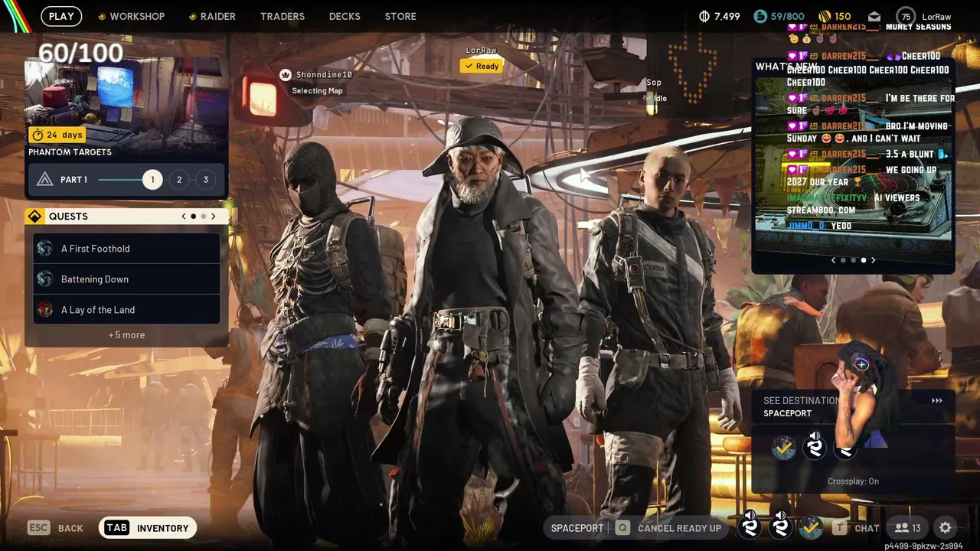Viewport: 980px width, 551px height.
Task: Click the yellow diamond Quests icon
Action: [x=34, y=217]
